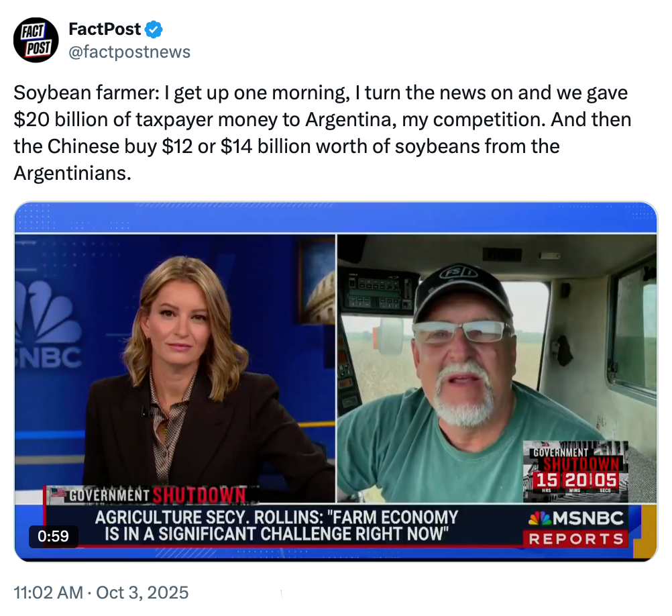Click the blue verified checkmark badge
Screen dimensions: 672x616
click(154, 30)
